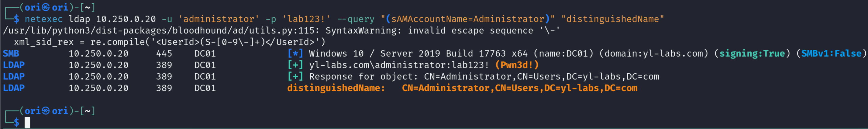
Task: Click the Kali symbol in the bottom prompt
Action: tap(46, 111)
